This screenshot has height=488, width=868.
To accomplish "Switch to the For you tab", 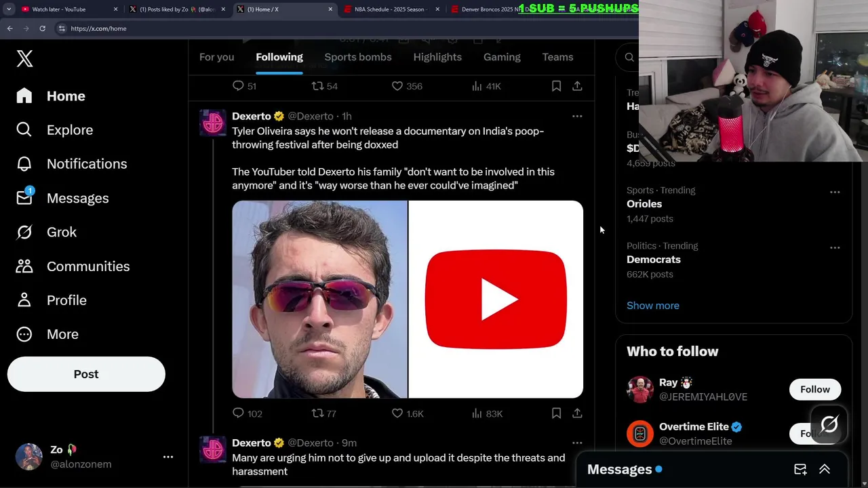I will point(216,57).
